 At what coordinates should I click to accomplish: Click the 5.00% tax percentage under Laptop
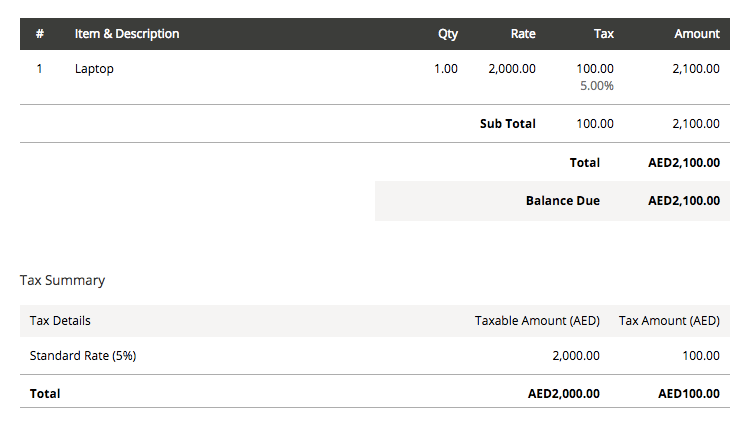pos(597,86)
